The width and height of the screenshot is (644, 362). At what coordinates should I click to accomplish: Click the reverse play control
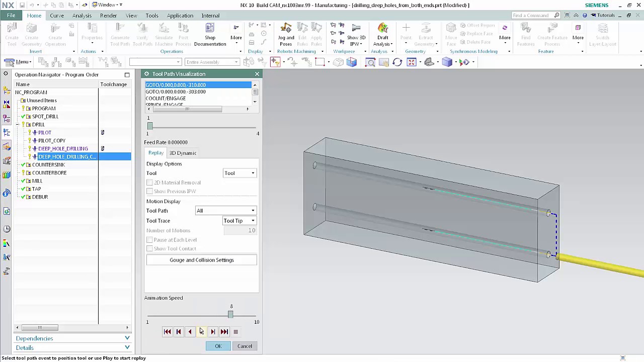[x=190, y=331]
